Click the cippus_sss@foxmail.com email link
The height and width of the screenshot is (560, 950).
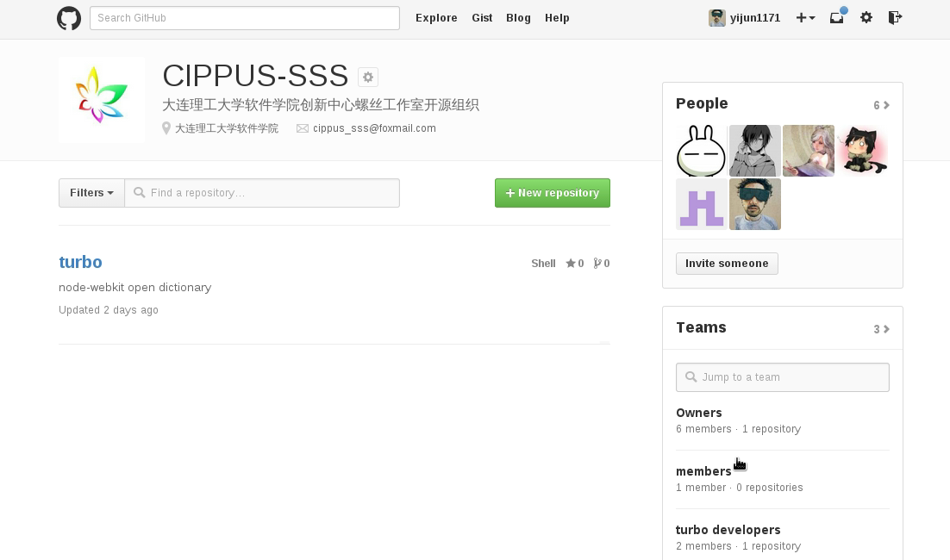374,128
